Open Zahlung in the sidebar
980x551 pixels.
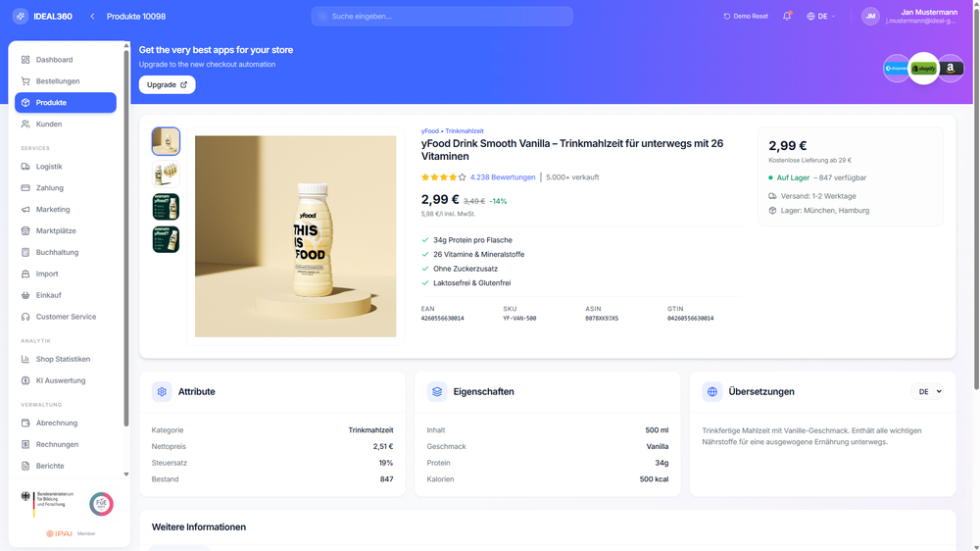(x=66, y=187)
